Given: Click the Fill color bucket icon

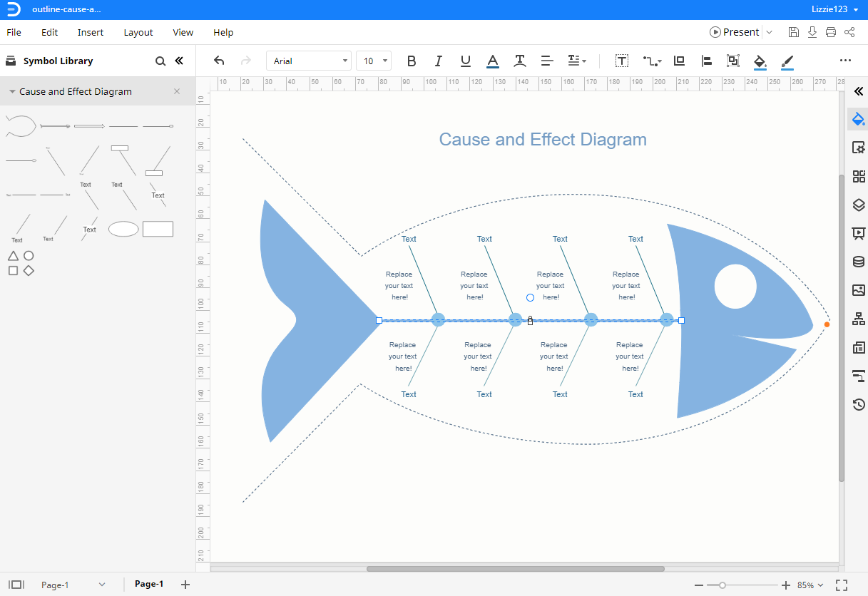Looking at the screenshot, I should [x=760, y=61].
